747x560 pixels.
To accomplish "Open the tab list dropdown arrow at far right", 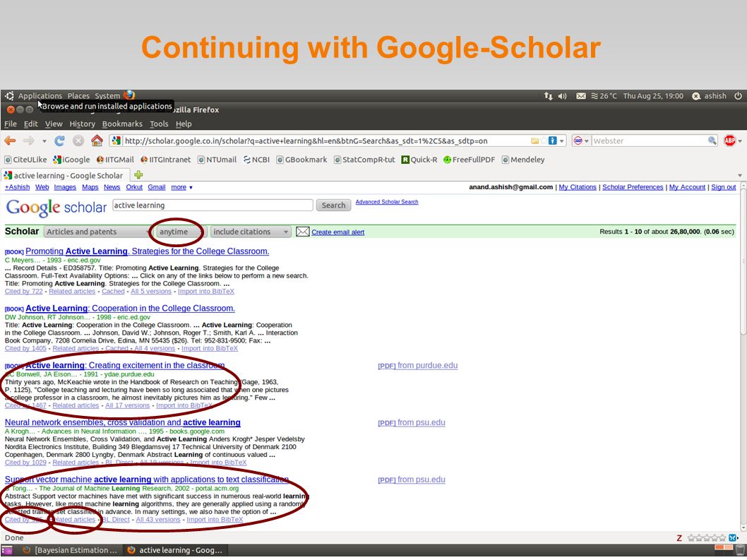I will tap(739, 175).
